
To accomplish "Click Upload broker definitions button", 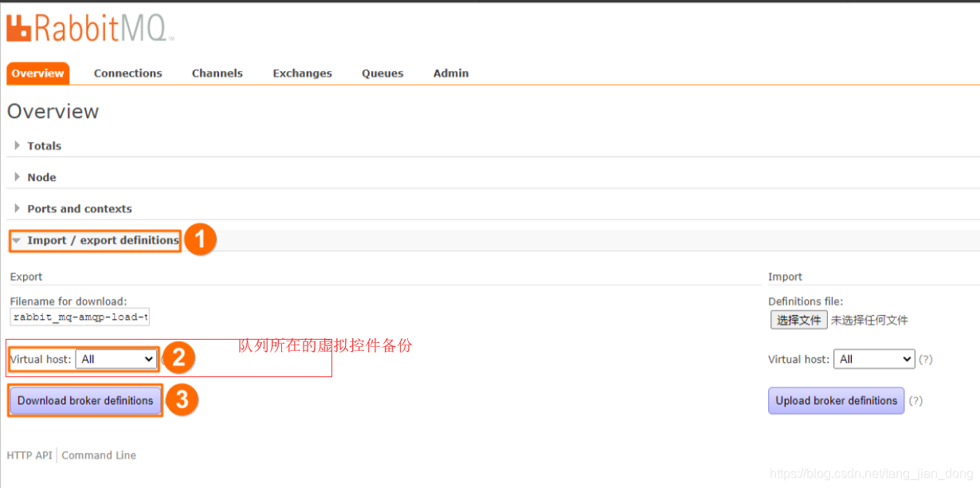I will pyautogui.click(x=836, y=400).
